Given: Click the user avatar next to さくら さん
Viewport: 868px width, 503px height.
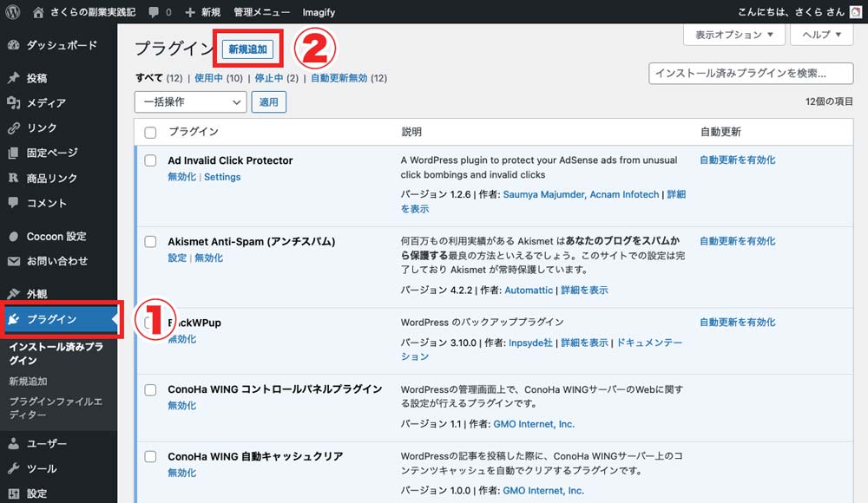Looking at the screenshot, I should 855,12.
